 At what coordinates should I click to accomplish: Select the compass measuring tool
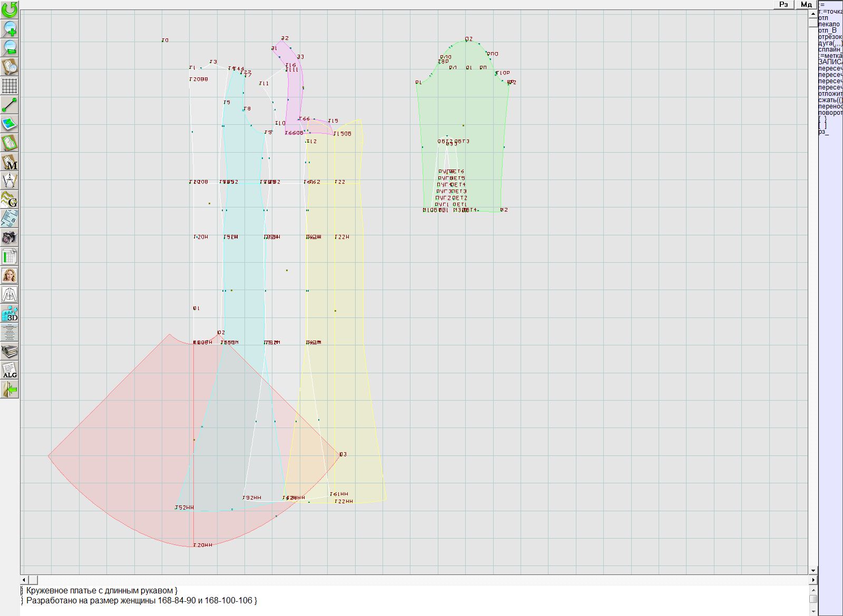tap(9, 181)
